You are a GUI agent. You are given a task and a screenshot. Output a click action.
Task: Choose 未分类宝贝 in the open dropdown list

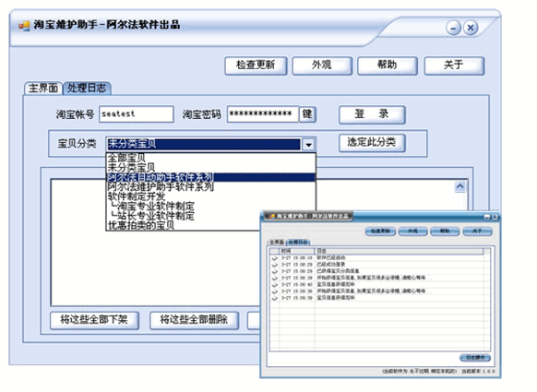click(x=210, y=168)
